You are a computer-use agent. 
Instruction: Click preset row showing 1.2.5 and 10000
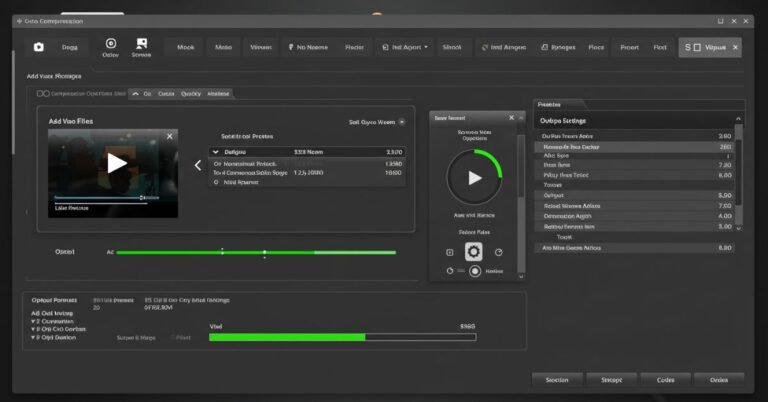pyautogui.click(x=308, y=173)
